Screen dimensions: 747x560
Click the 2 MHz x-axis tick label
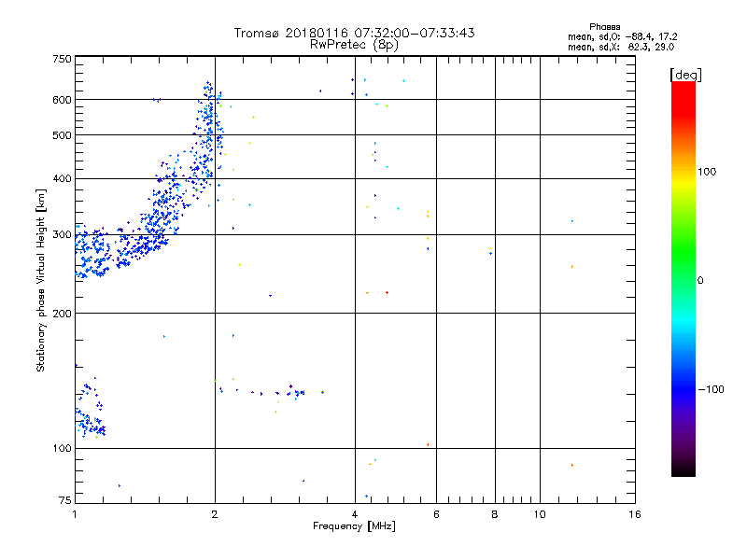pos(215,514)
